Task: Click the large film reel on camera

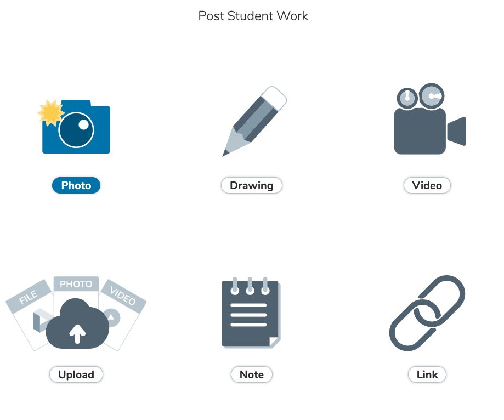Action: (x=432, y=96)
